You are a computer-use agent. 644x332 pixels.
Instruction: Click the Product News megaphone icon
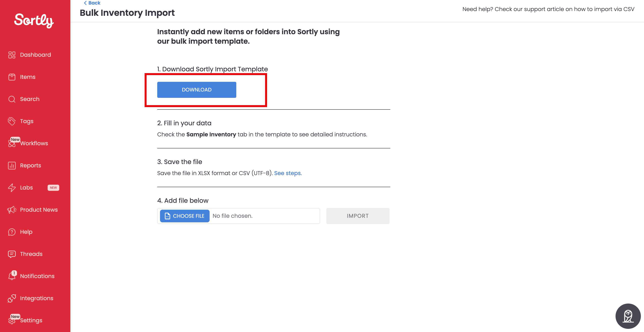(x=12, y=210)
